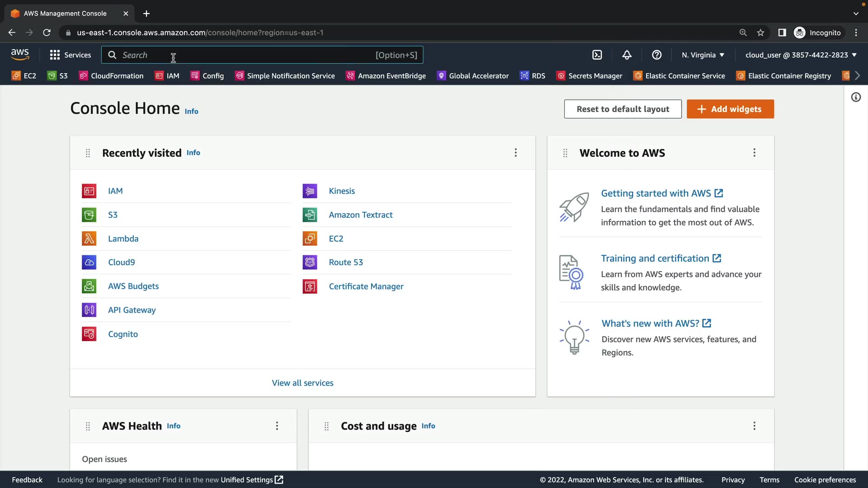
Task: Click the Lambda service icon
Action: point(89,239)
